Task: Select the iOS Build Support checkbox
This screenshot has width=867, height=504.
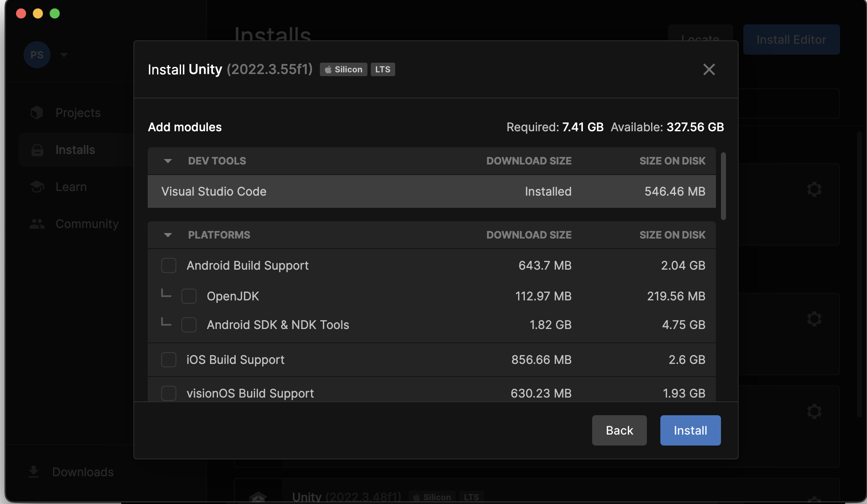Action: click(169, 360)
